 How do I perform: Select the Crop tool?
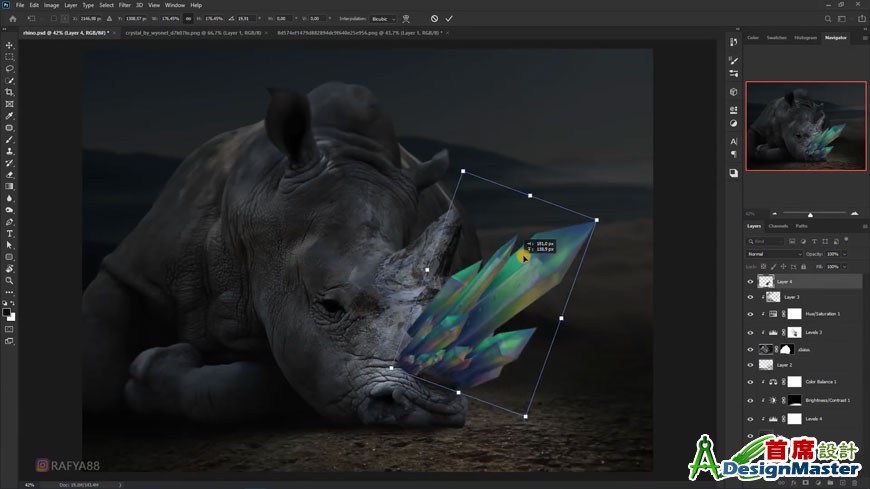click(9, 92)
